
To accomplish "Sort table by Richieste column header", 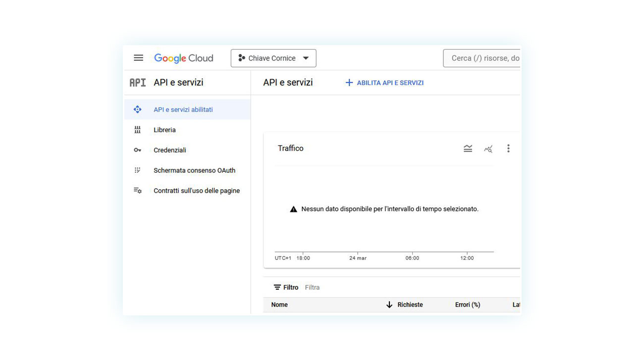I will click(410, 305).
